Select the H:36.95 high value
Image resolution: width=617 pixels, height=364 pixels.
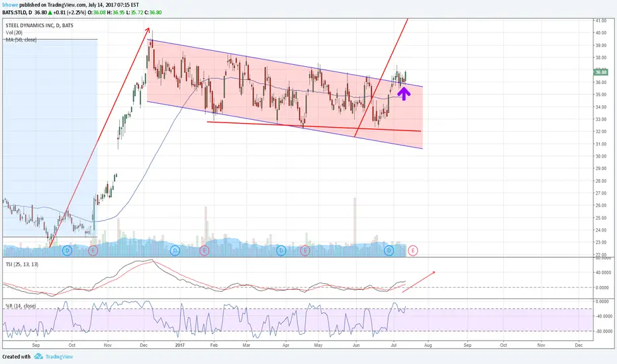point(117,13)
